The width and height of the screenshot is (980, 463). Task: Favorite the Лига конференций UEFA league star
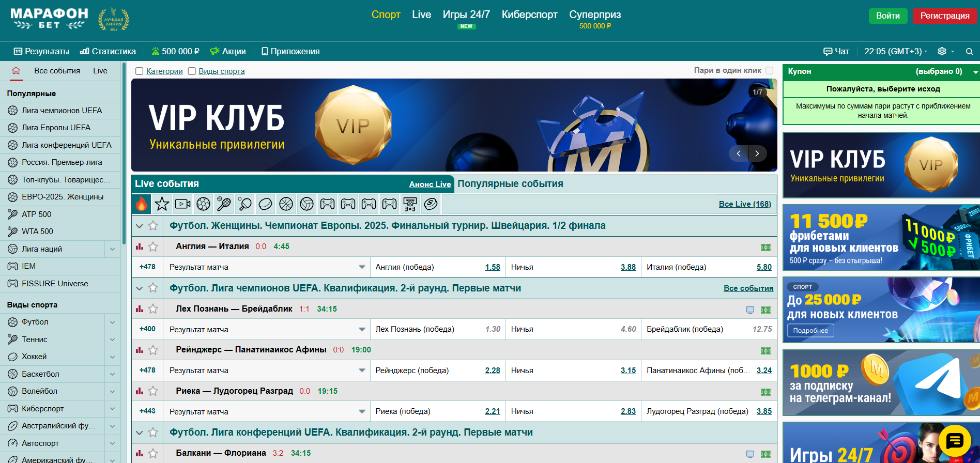click(153, 433)
